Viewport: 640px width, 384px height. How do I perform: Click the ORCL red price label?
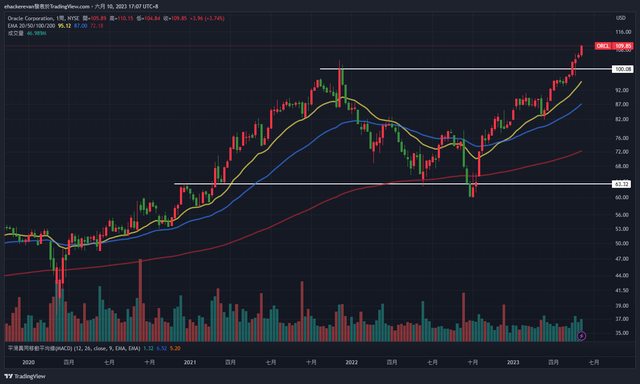[613, 46]
